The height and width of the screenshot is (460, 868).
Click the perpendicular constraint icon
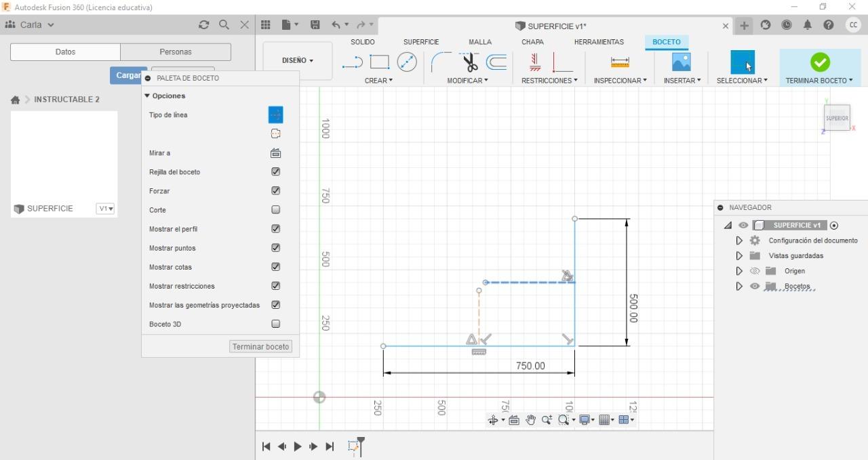click(x=563, y=62)
